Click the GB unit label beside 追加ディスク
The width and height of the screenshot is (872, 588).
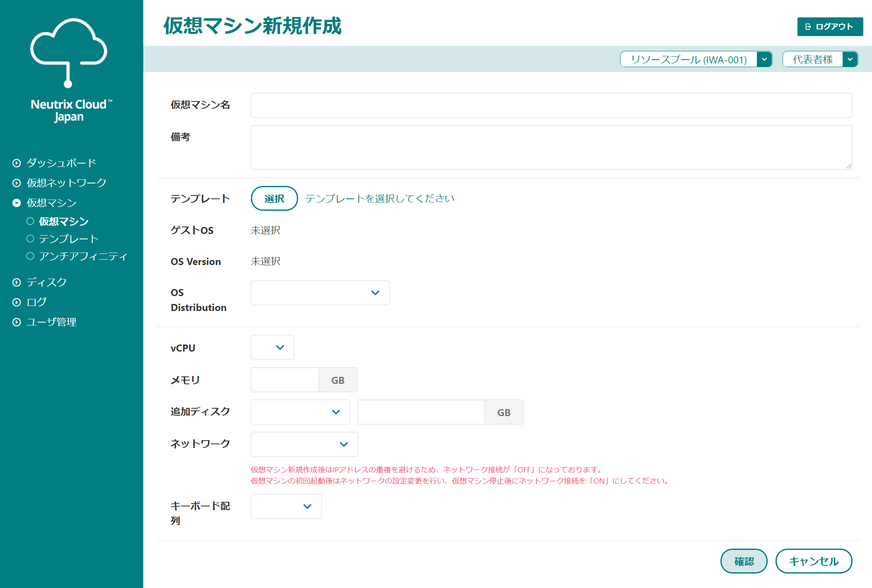pyautogui.click(x=504, y=412)
